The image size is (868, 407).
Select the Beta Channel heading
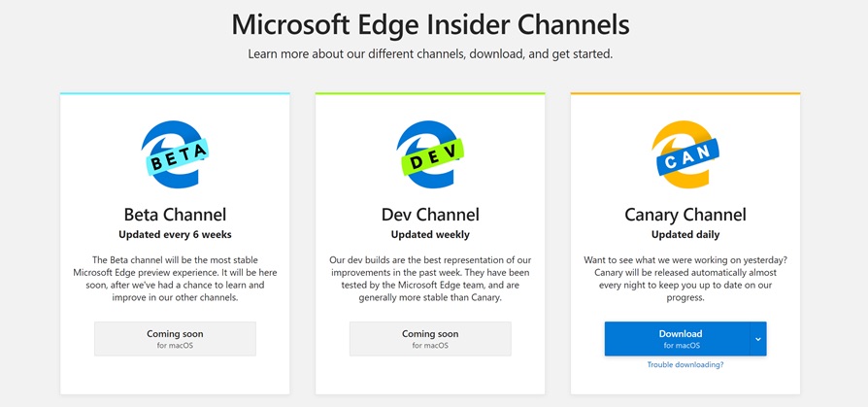[175, 215]
